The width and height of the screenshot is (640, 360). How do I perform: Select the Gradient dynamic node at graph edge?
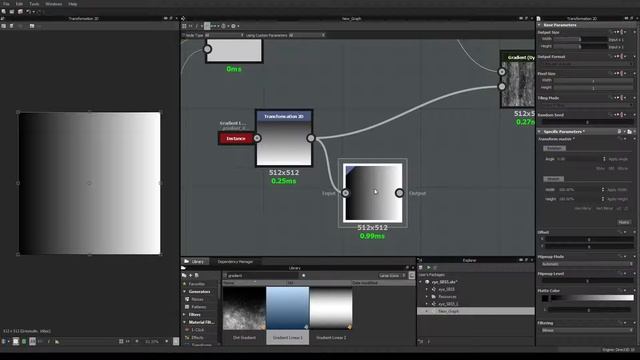pyautogui.click(x=518, y=79)
